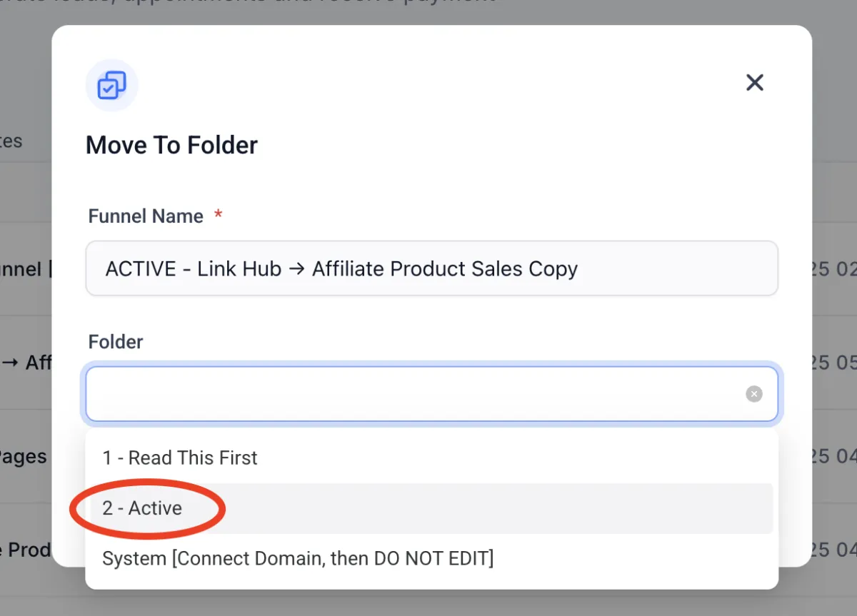Clear the Folder field with its x icon
The height and width of the screenshot is (616, 857).
754,394
